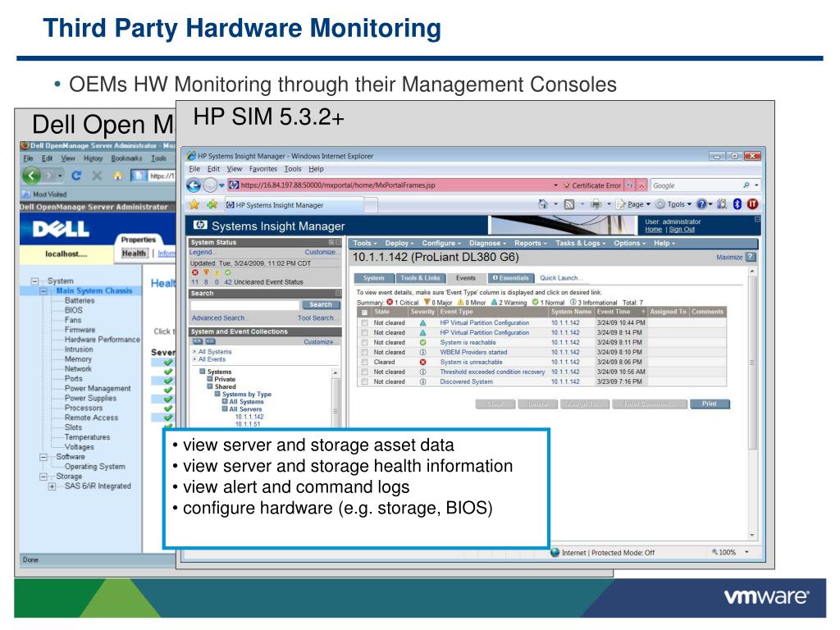Viewport: 840px width, 630px height.
Task: Click the help question mark beside Maximize
Action: [751, 257]
